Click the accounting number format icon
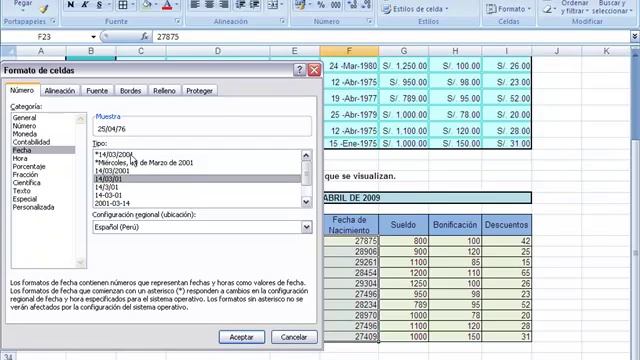This screenshot has width=640, height=360. (301, 4)
